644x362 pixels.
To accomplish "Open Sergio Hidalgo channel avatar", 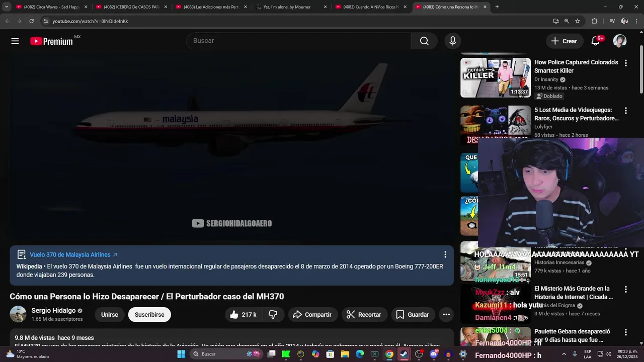I will pos(18,314).
